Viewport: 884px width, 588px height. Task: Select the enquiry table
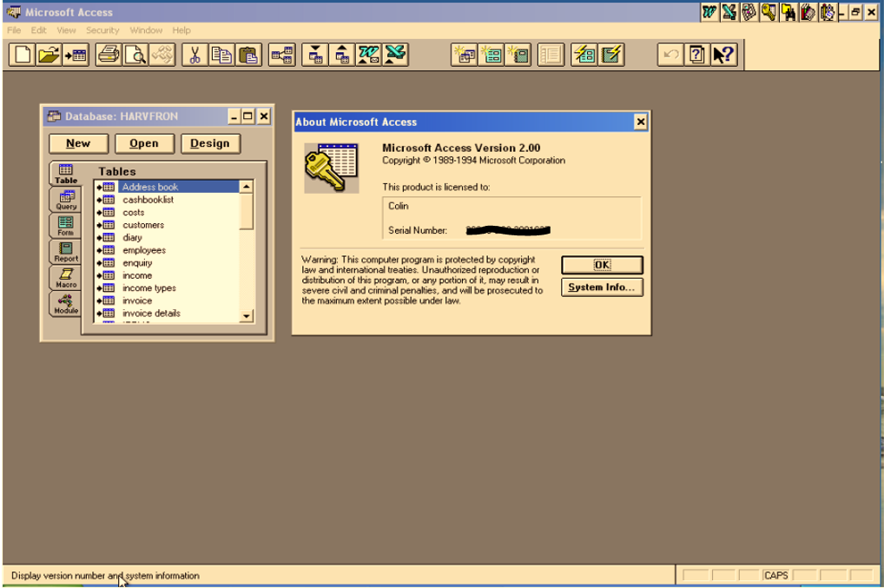tap(167, 262)
